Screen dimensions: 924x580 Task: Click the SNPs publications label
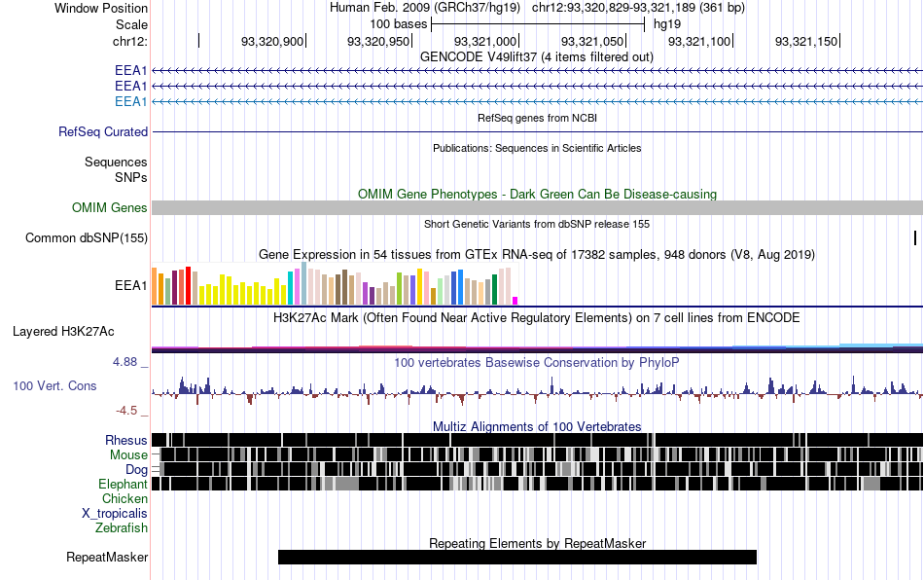[x=131, y=177]
